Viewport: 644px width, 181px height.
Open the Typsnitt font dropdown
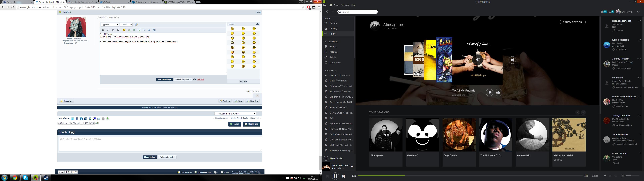click(x=110, y=24)
